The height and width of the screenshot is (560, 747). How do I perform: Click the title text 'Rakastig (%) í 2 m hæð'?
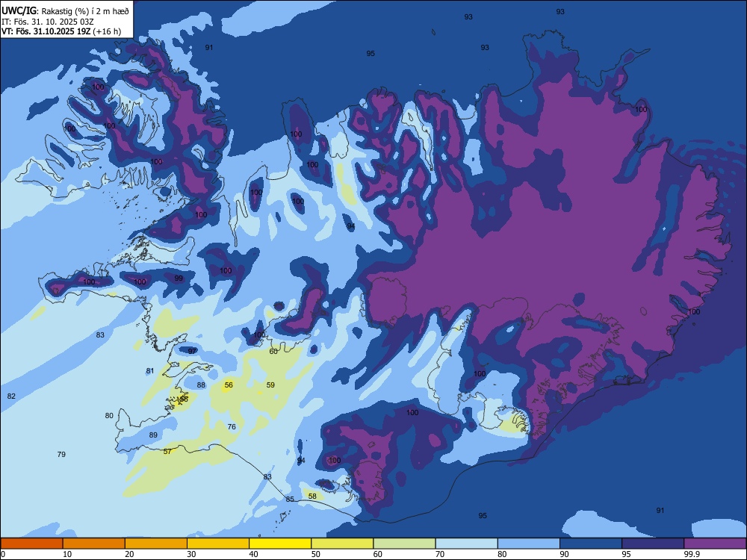[x=85, y=11]
